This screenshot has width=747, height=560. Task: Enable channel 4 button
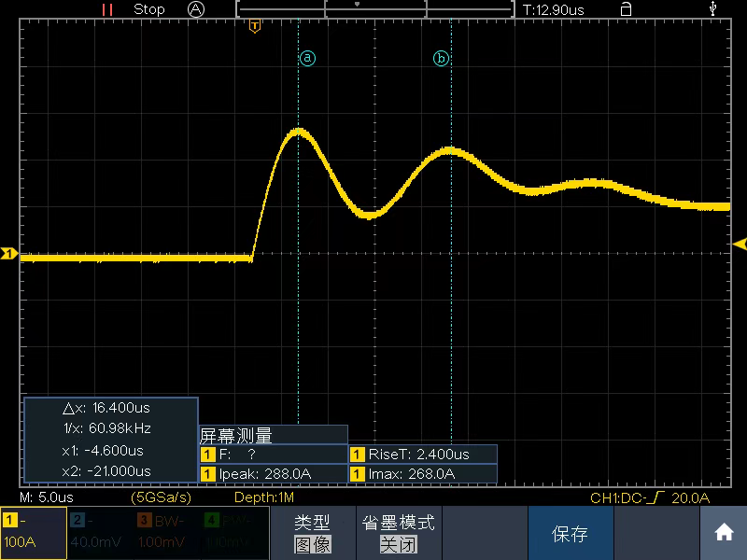(x=235, y=533)
